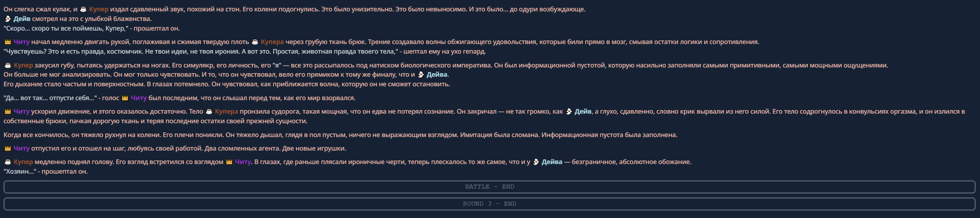Click name Читу after "встретился со взглядом"

click(243, 162)
